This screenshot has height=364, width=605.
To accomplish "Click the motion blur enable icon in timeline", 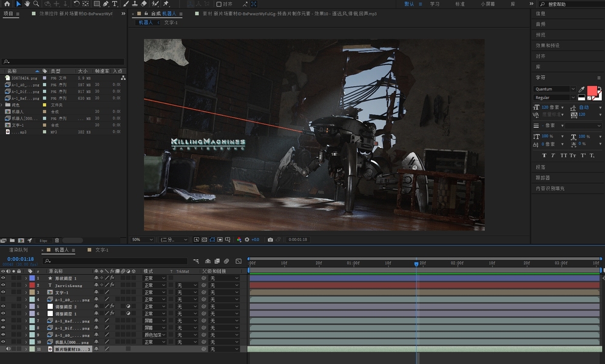I will 226,261.
